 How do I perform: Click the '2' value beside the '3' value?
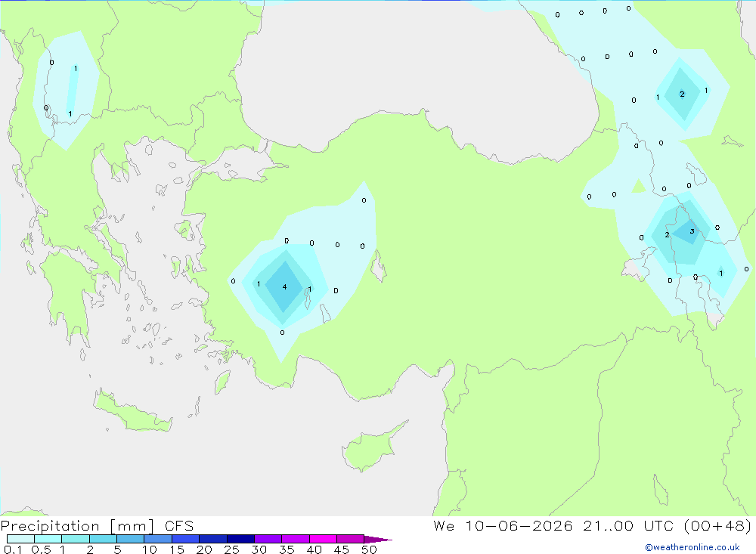(667, 234)
